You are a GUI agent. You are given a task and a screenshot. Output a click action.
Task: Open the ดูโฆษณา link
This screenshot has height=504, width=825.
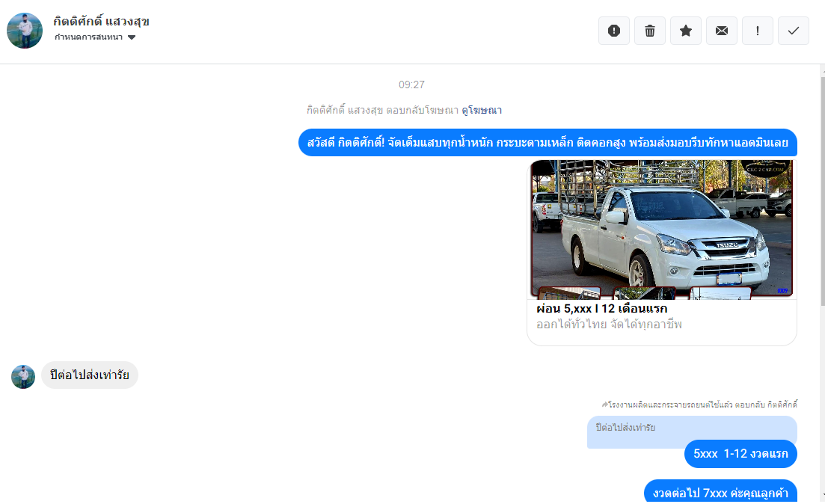point(481,110)
